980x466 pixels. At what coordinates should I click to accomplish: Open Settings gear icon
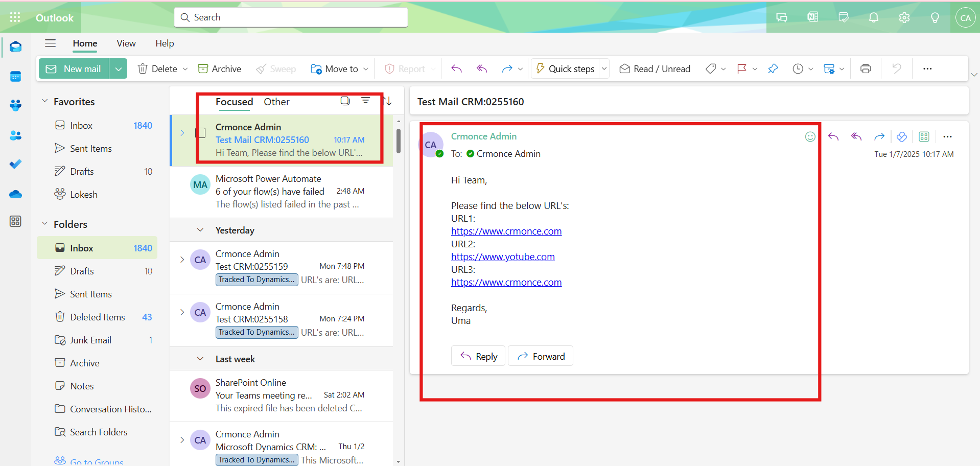click(x=904, y=17)
